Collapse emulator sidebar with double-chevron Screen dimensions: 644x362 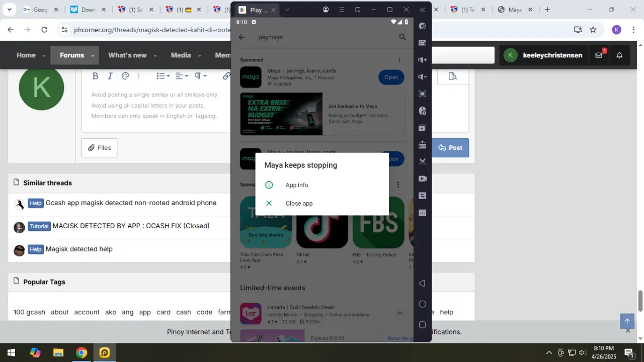[422, 10]
